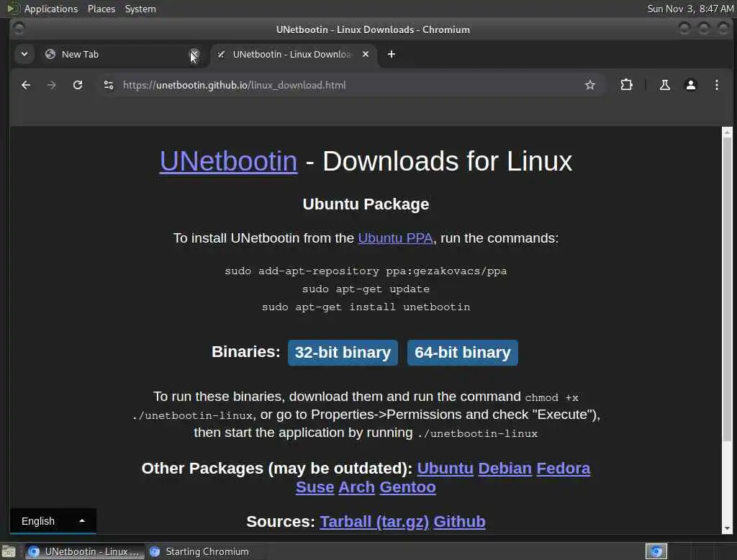Open the Fedora packages link
This screenshot has height=560, width=737.
point(563,469)
